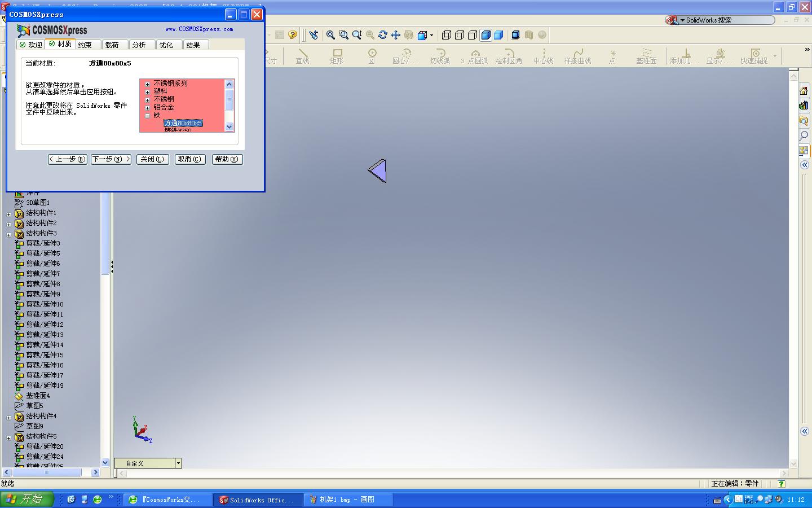Expand the 结构构件5 tree node
The height and width of the screenshot is (508, 812).
coord(8,438)
